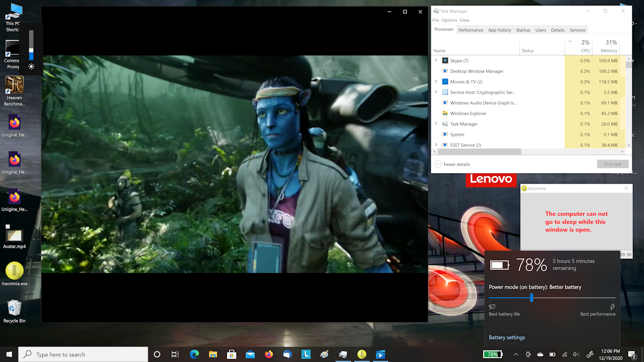Screen dimensions: 644x362
Task: Open the Options menu in Task Manager
Action: [449, 20]
